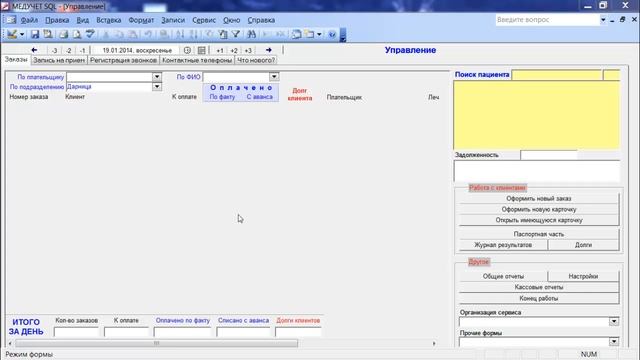Click the Print toolbar icon

point(63,34)
